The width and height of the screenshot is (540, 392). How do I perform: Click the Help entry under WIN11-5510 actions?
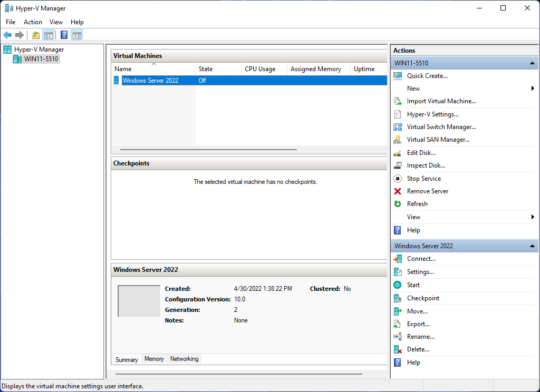tap(413, 230)
